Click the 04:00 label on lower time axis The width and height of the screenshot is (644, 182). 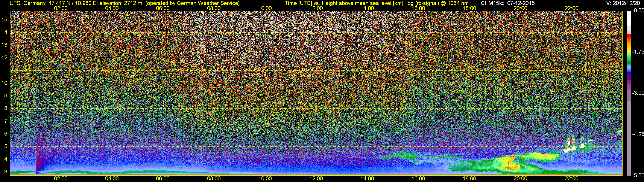(112, 179)
